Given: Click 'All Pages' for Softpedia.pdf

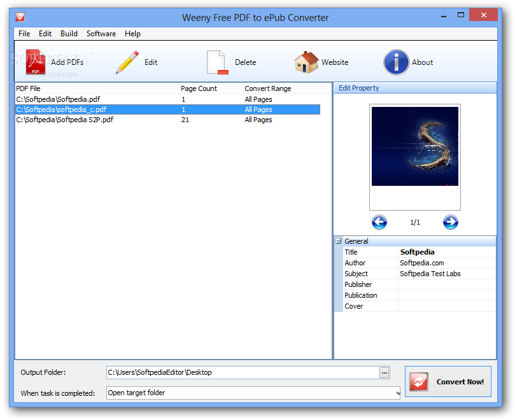Looking at the screenshot, I should [258, 99].
